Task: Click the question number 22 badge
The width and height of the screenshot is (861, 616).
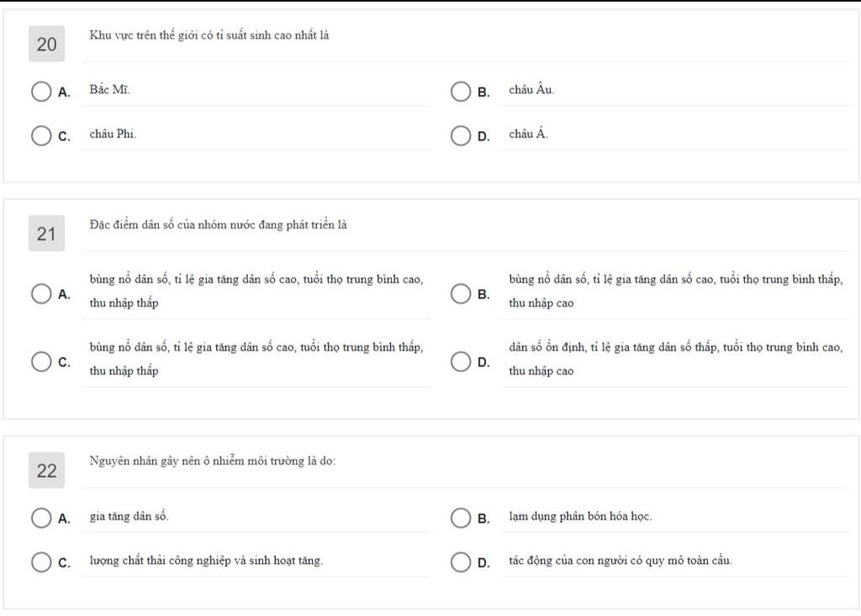Action: pyautogui.click(x=47, y=471)
